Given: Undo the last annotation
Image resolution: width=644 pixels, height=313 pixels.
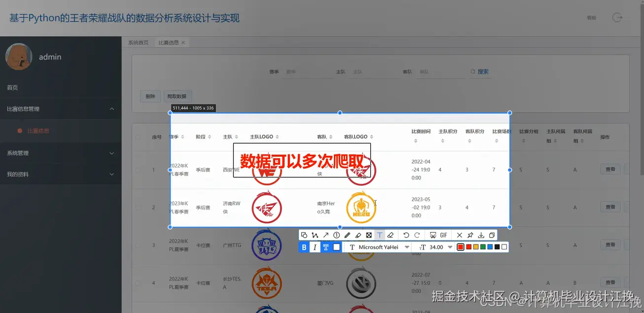Looking at the screenshot, I should pyautogui.click(x=406, y=235).
